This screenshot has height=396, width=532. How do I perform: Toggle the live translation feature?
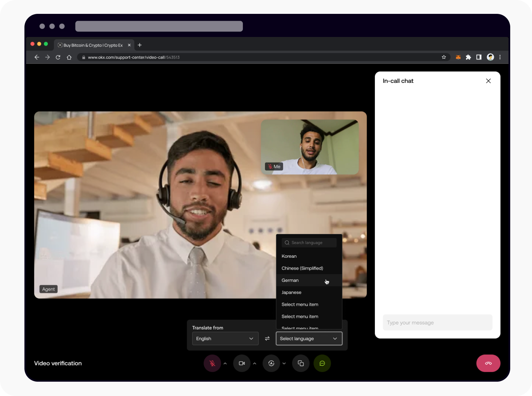271,363
